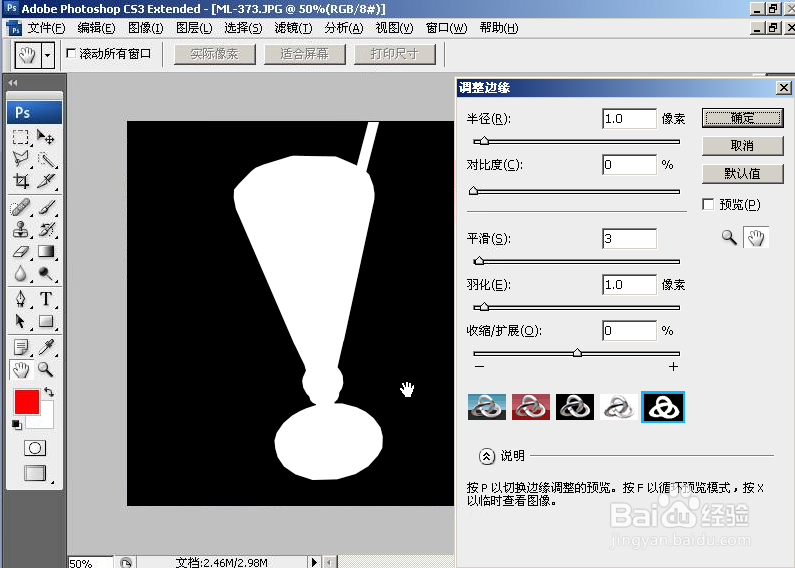Check Scroll All Windows option
The height and width of the screenshot is (568, 795).
tap(71, 53)
